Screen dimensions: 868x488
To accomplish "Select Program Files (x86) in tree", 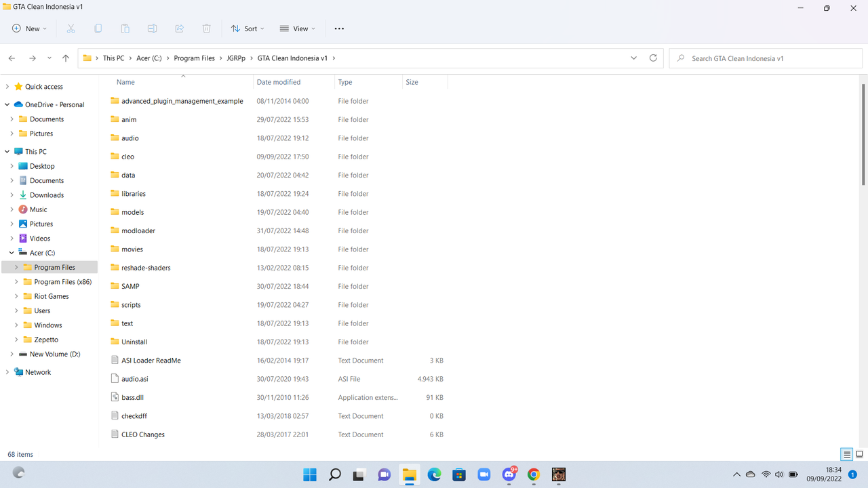I will (63, 282).
